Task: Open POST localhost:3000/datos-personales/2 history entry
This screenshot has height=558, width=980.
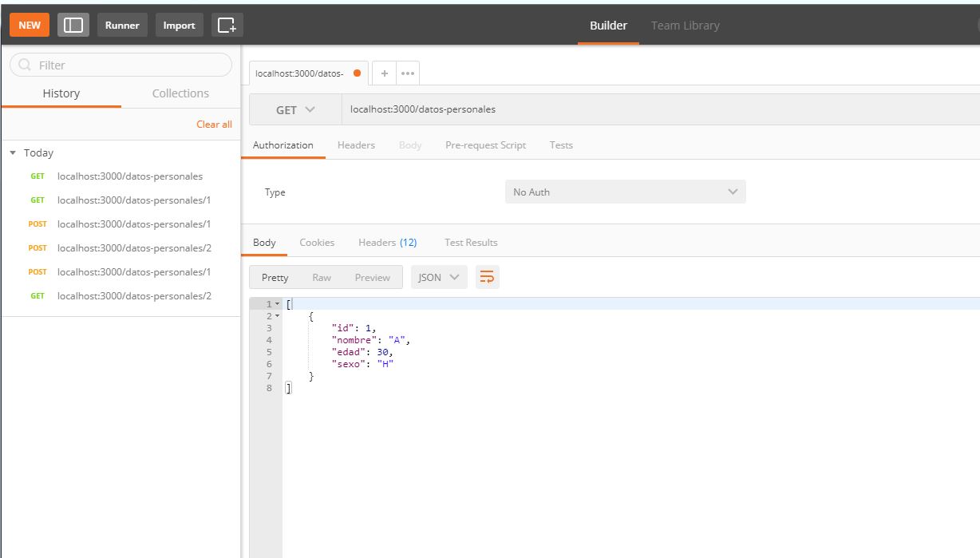Action: coord(121,248)
